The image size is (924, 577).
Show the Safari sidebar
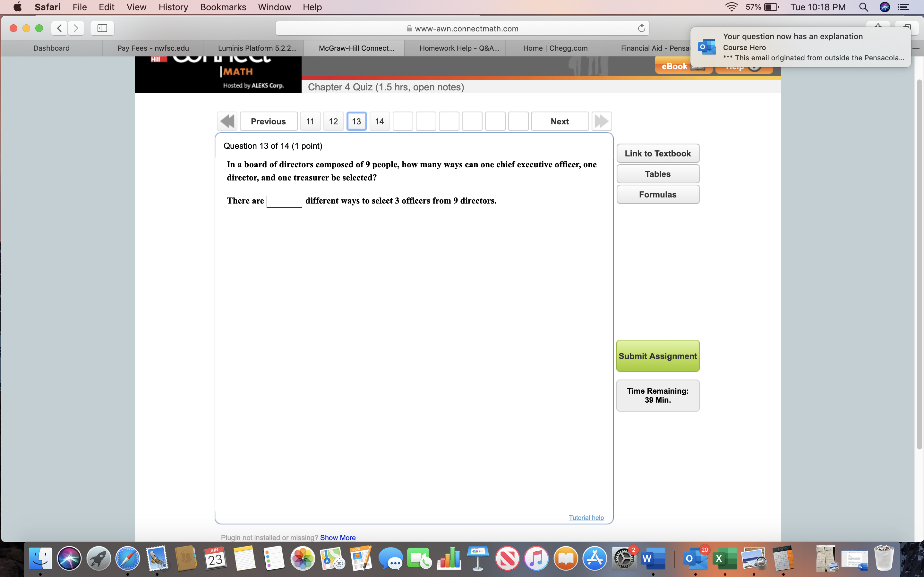coord(102,28)
